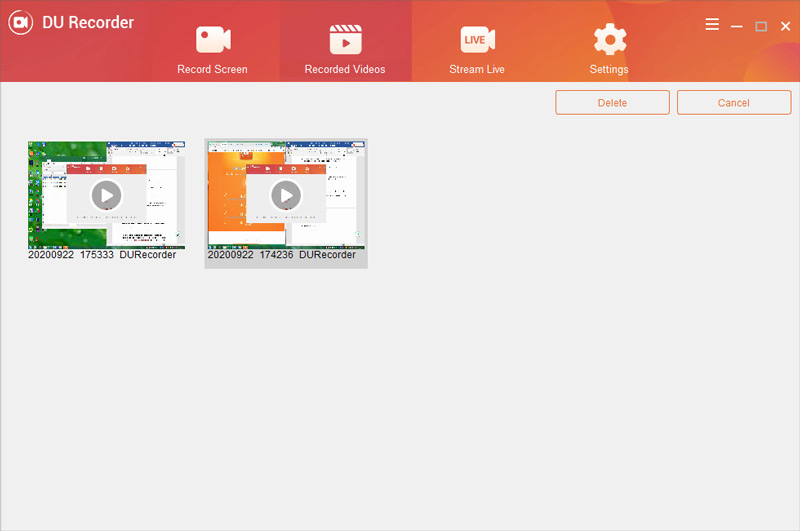Click the Recorded Videos clapperboard icon
The image size is (800, 531).
[345, 39]
